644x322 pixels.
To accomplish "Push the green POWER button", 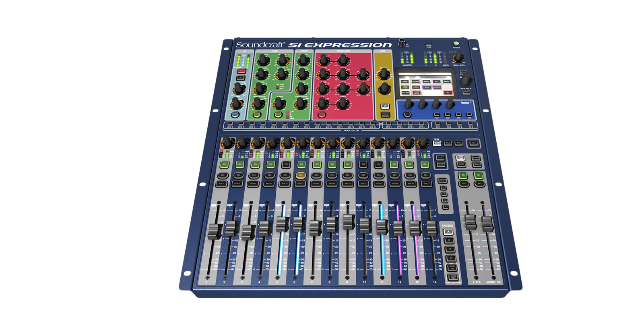I will tap(456, 43).
